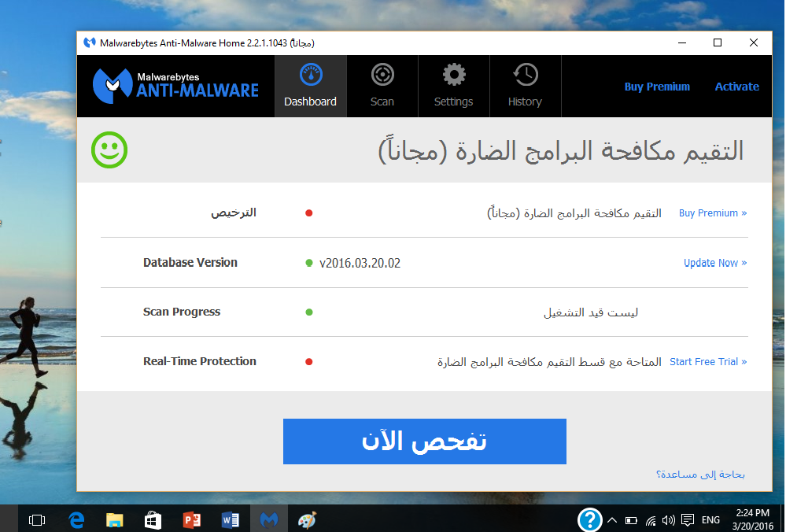Open the taskbar clock showing 2:24 PM
786x532 pixels.
[753, 519]
